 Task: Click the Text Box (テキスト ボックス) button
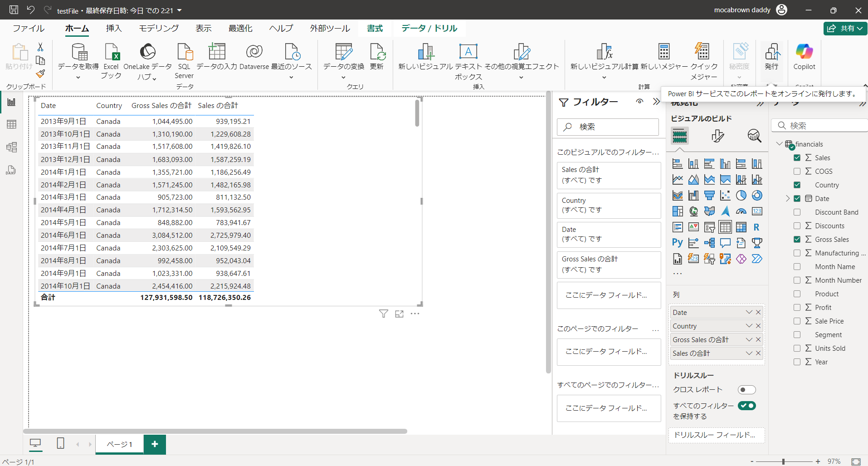coord(468,61)
